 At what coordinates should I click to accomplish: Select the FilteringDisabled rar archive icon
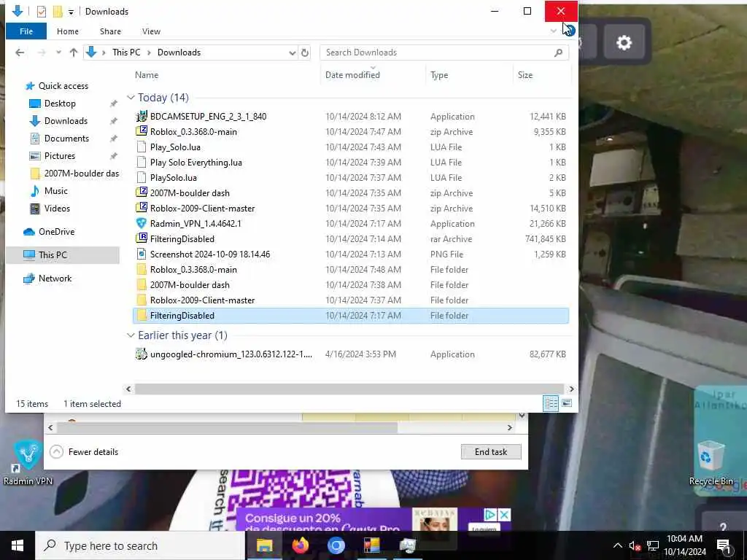(142, 238)
